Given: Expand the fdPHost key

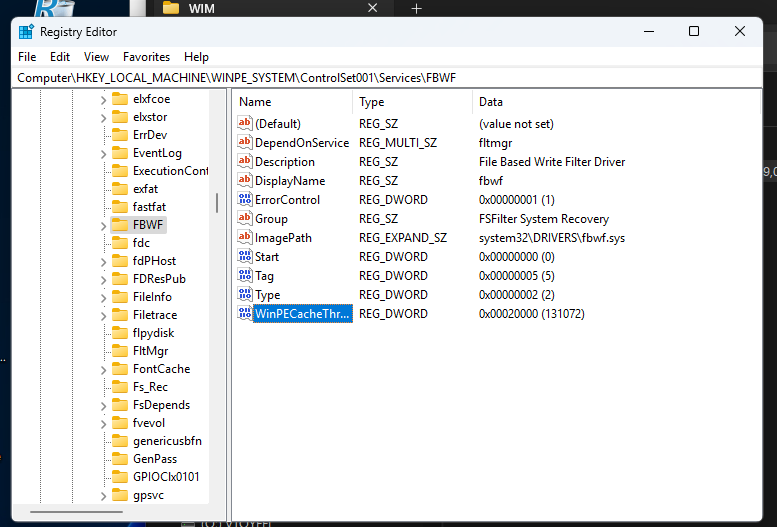Looking at the screenshot, I should point(103,262).
